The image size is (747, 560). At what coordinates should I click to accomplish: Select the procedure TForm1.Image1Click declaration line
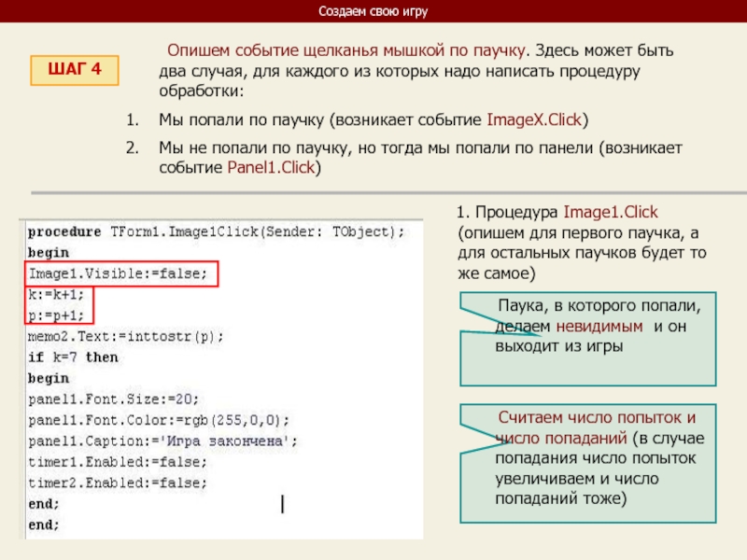point(216,231)
